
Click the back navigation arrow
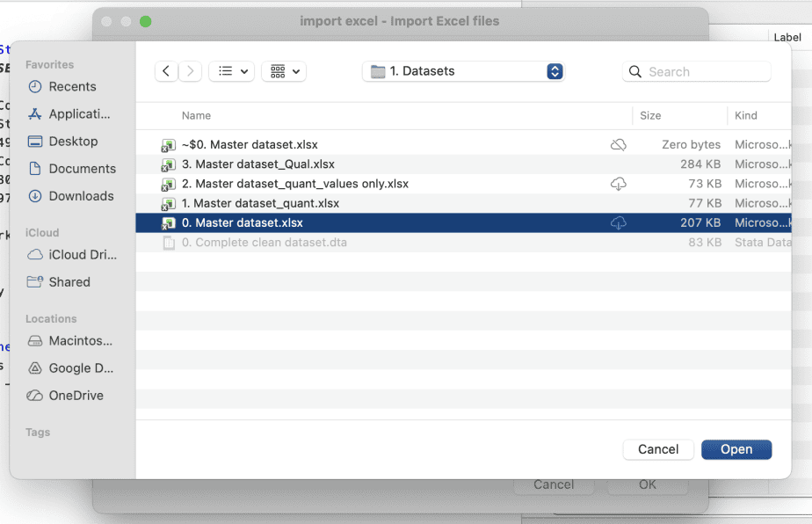pos(166,72)
